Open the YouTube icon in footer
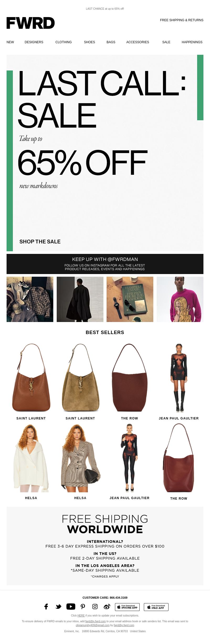 pyautogui.click(x=71, y=607)
